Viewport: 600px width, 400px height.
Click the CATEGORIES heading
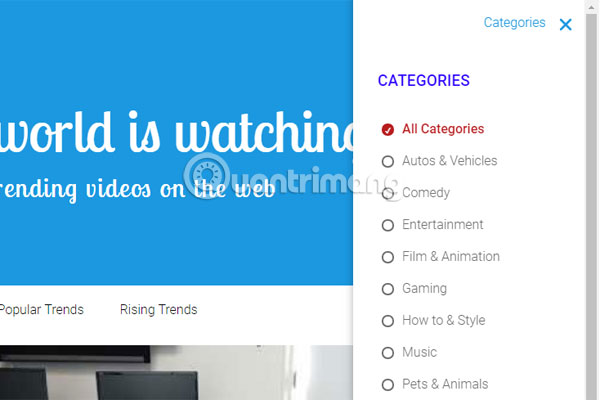point(424,81)
